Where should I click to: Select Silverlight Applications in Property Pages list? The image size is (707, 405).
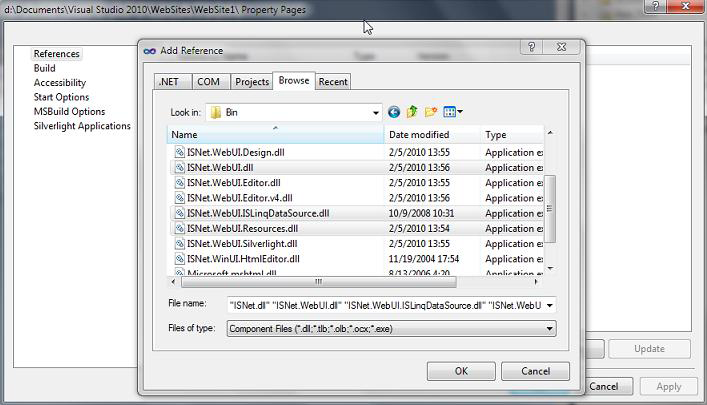coord(82,126)
